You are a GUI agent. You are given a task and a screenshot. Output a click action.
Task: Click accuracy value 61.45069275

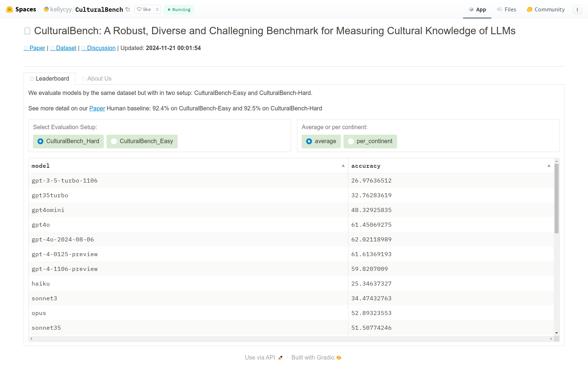pos(371,225)
